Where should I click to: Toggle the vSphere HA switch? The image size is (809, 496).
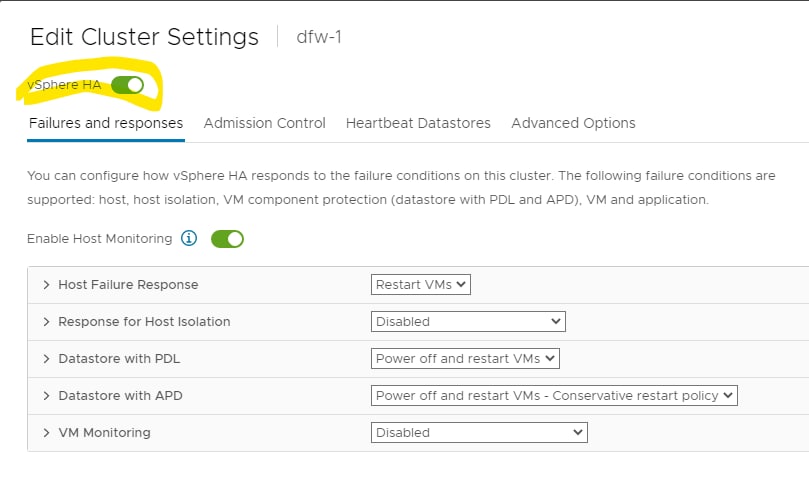click(127, 85)
